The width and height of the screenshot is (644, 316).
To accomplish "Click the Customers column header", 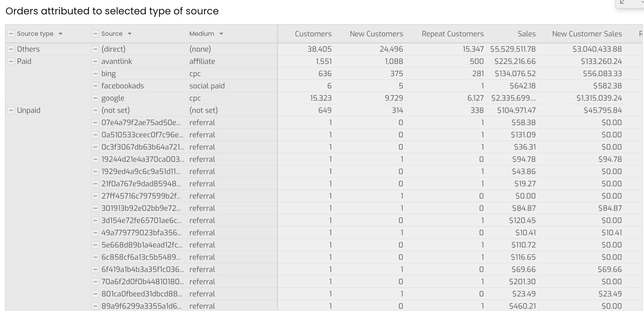I will [313, 34].
